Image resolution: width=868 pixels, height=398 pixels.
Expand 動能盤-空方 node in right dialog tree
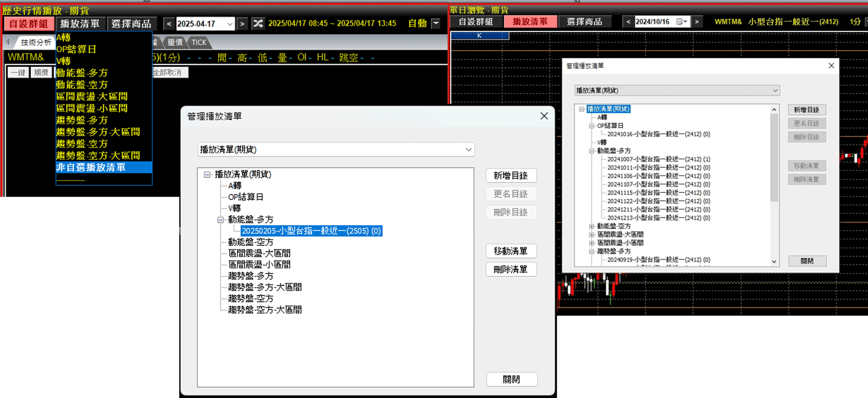(592, 226)
